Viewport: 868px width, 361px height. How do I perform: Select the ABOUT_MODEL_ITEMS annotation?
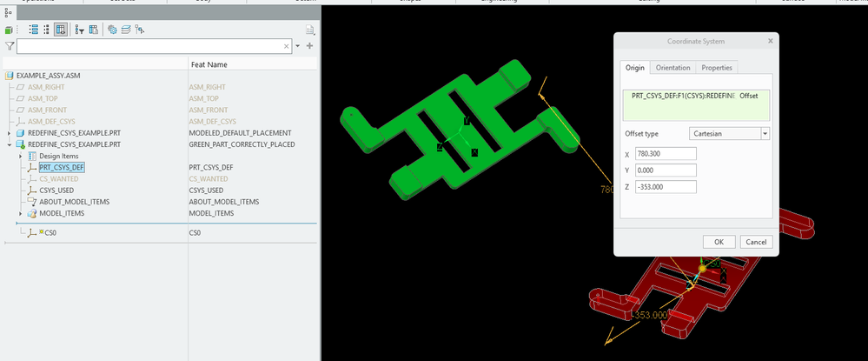point(74,202)
